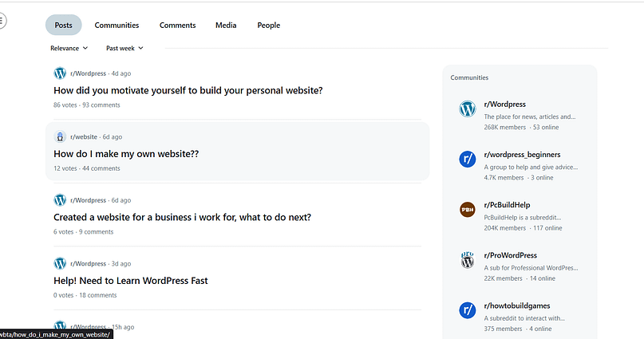This screenshot has width=644, height=339.
Task: Click r/PcBuildHelp community icon in sidebar
Action: 468,209
